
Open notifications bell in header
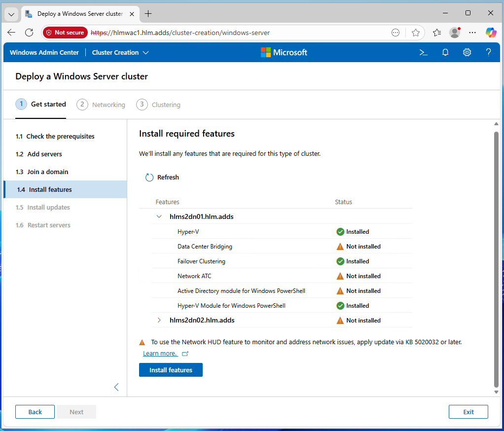pos(445,52)
